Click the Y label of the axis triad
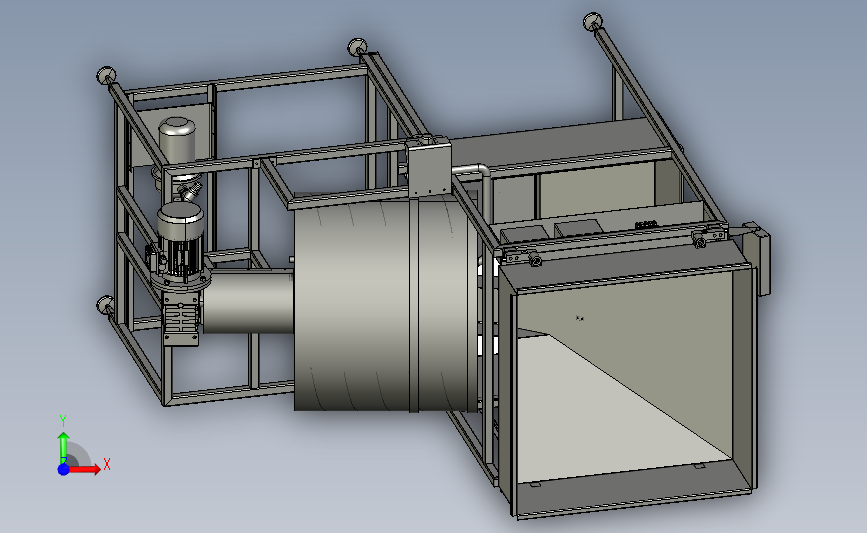The image size is (867, 533). click(63, 421)
